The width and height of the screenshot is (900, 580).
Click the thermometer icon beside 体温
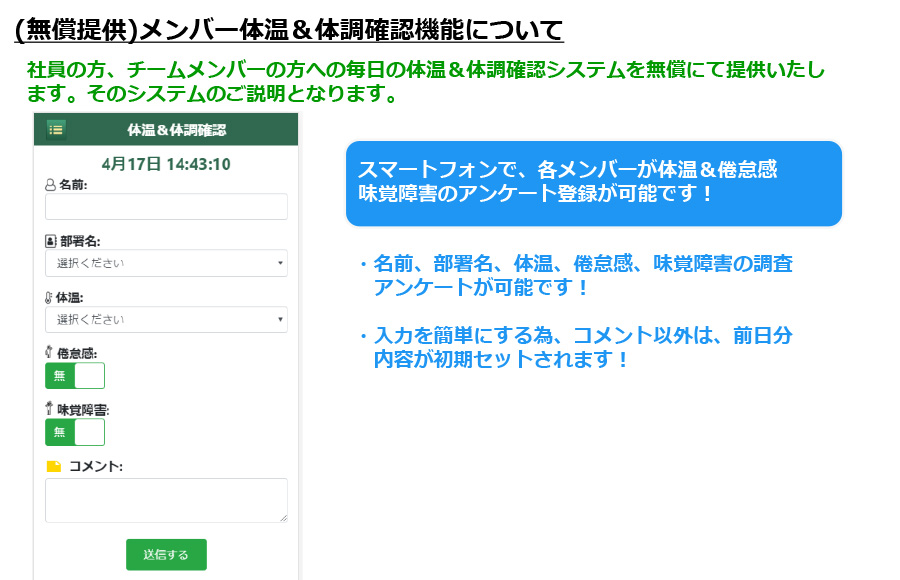(49, 297)
